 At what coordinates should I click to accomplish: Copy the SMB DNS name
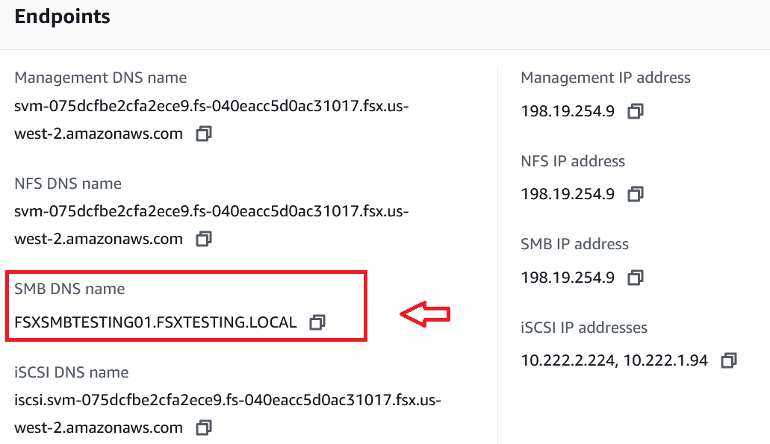click(x=317, y=322)
